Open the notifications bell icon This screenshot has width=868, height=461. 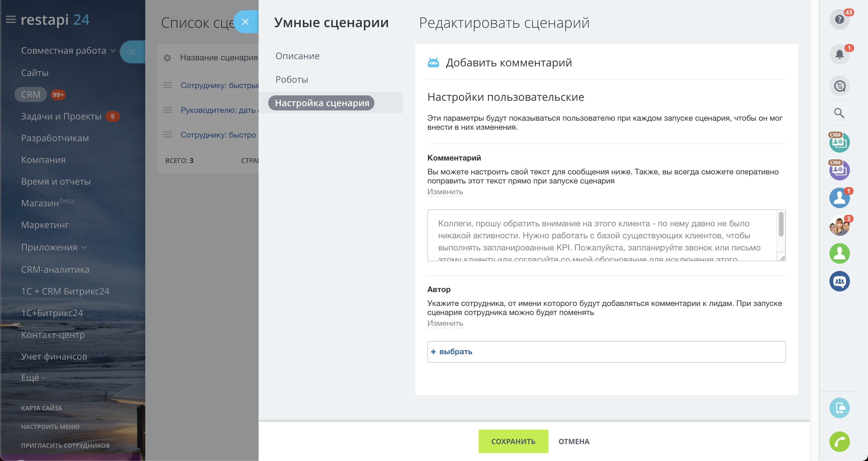point(839,54)
